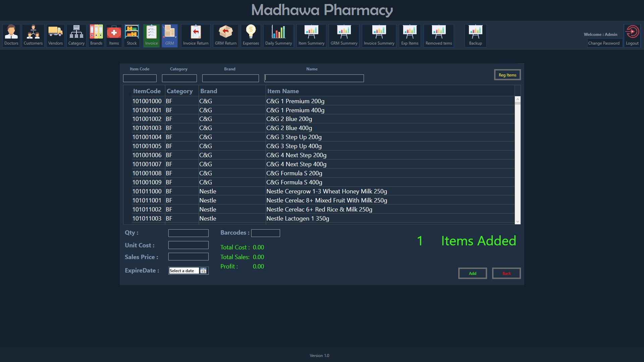Open the Vendors truck icon
Screen dimensions: 644x362
tap(55, 36)
